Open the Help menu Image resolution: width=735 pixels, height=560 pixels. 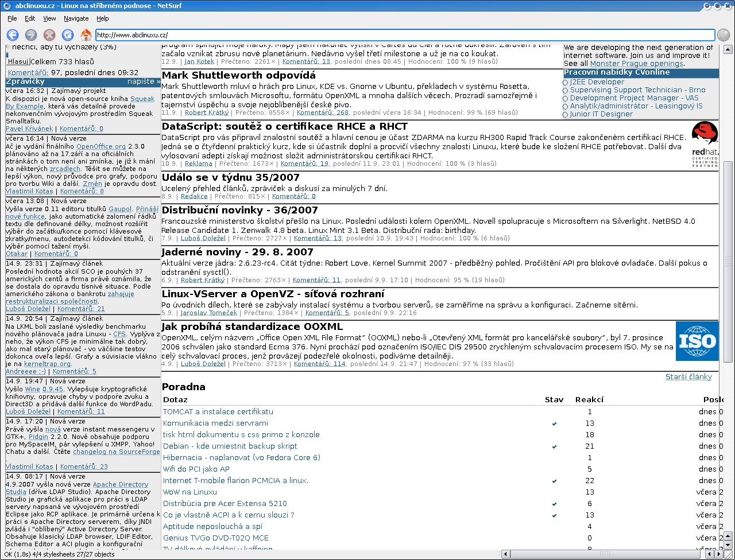[103, 18]
